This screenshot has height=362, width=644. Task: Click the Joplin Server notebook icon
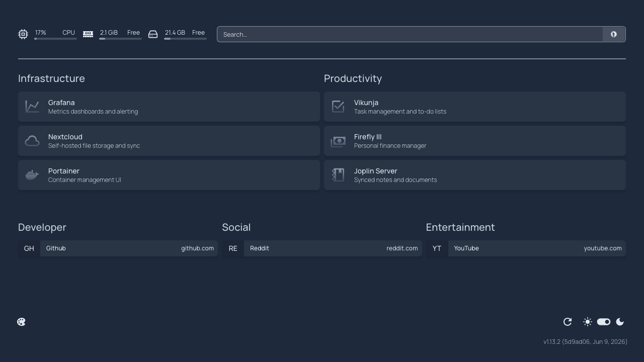click(x=338, y=175)
